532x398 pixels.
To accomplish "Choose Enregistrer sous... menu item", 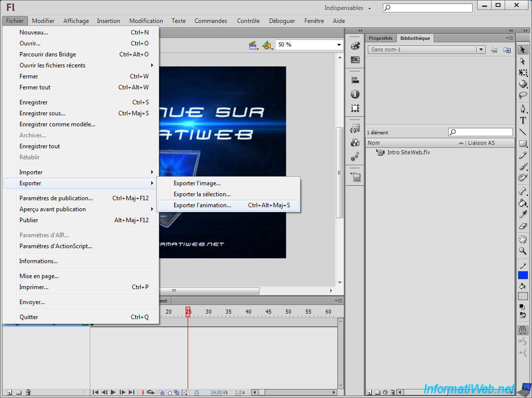I will (81, 113).
